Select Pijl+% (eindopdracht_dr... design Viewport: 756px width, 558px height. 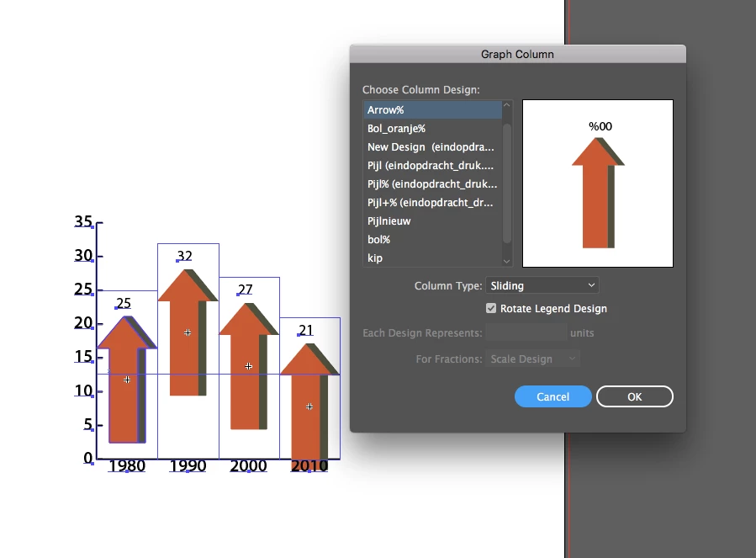click(432, 202)
